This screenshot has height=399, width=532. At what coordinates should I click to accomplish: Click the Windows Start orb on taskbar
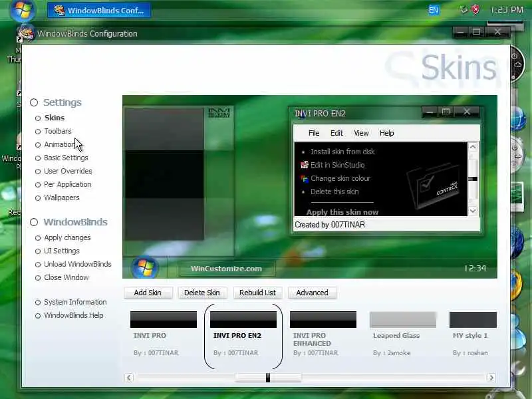[x=23, y=10]
